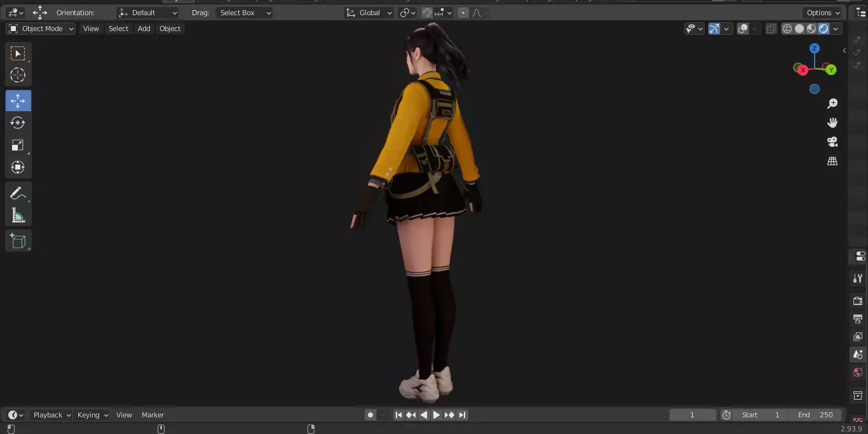868x434 pixels.
Task: Open gizmo options dropdown arrow
Action: 726,29
